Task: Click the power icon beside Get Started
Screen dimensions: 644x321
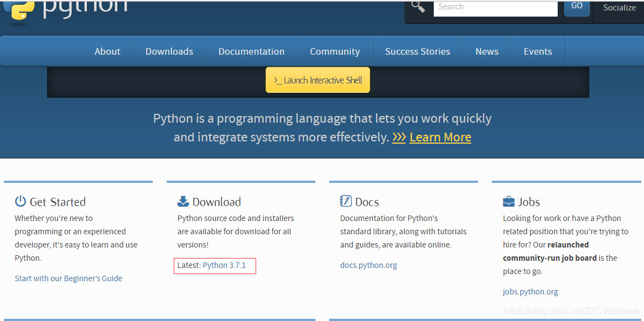Action: coord(19,201)
